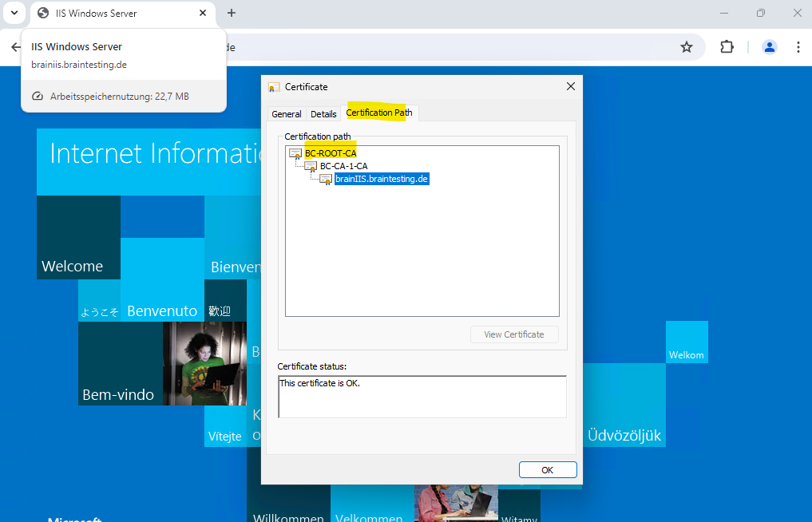Viewport: 812px width, 522px height.
Task: Click the Vítejte tile
Action: click(225, 426)
